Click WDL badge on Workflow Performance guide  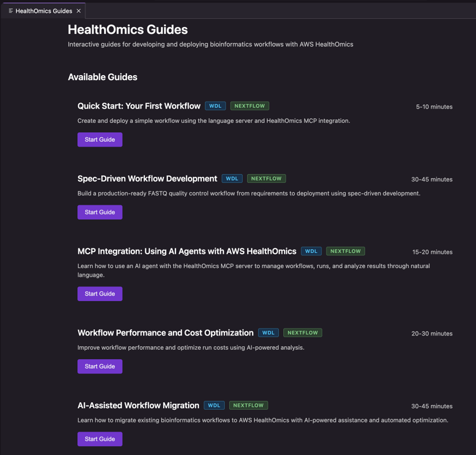(269, 332)
